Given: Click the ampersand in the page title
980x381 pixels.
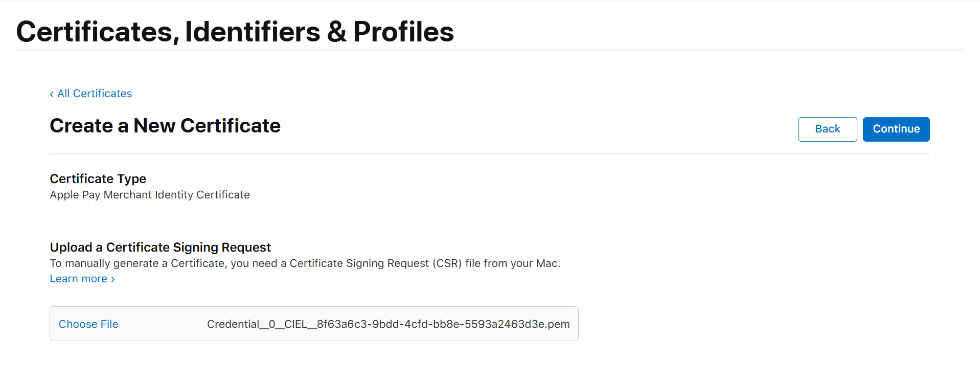Looking at the screenshot, I should pos(336,32).
